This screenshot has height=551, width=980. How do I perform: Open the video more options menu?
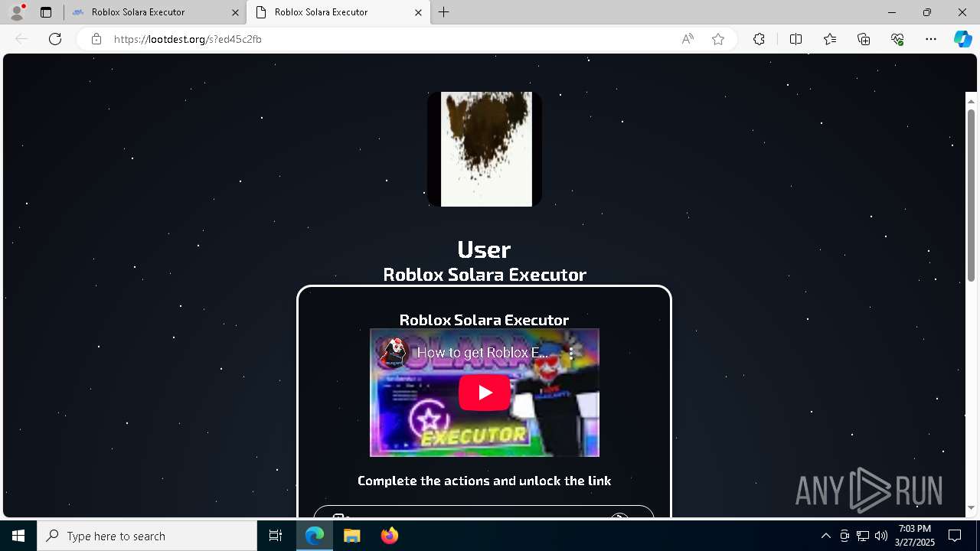click(x=571, y=353)
